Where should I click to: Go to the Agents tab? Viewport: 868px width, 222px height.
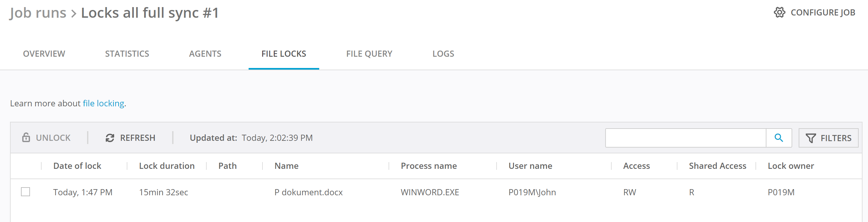tap(205, 54)
